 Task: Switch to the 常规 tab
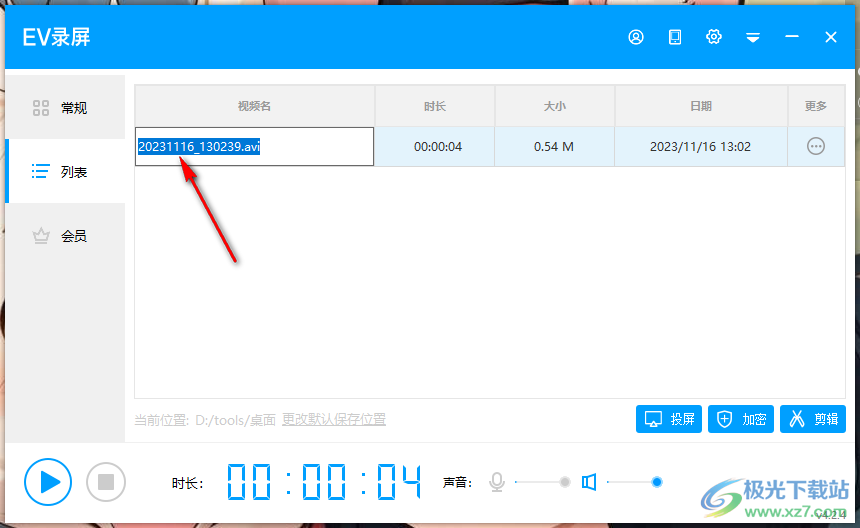(65, 107)
